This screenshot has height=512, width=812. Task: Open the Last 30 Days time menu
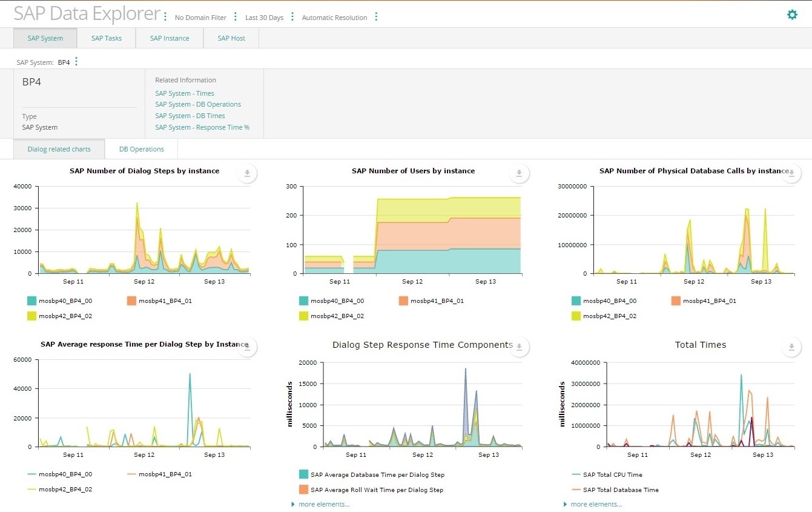click(292, 17)
